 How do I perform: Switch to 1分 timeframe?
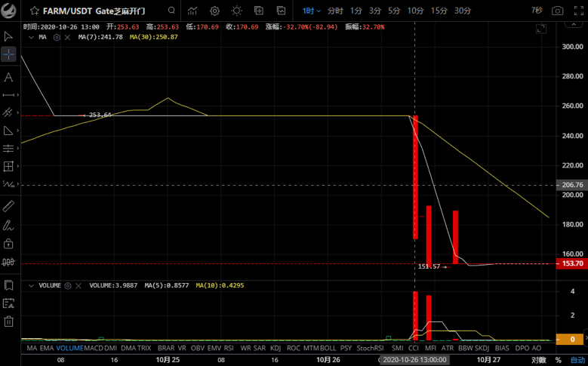[356, 11]
